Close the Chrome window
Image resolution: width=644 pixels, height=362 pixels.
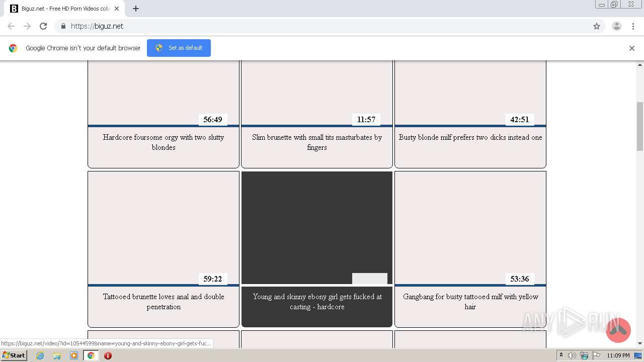631,5
